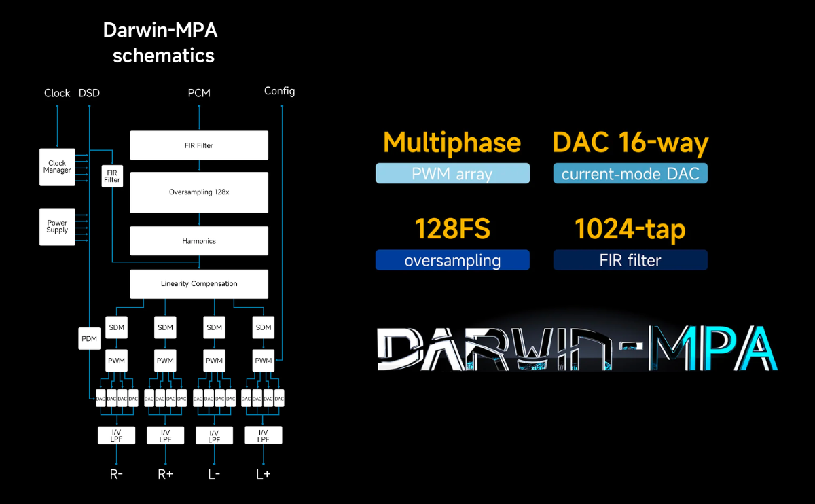Click the "Darwin-MPA schematics" title

coord(160,43)
